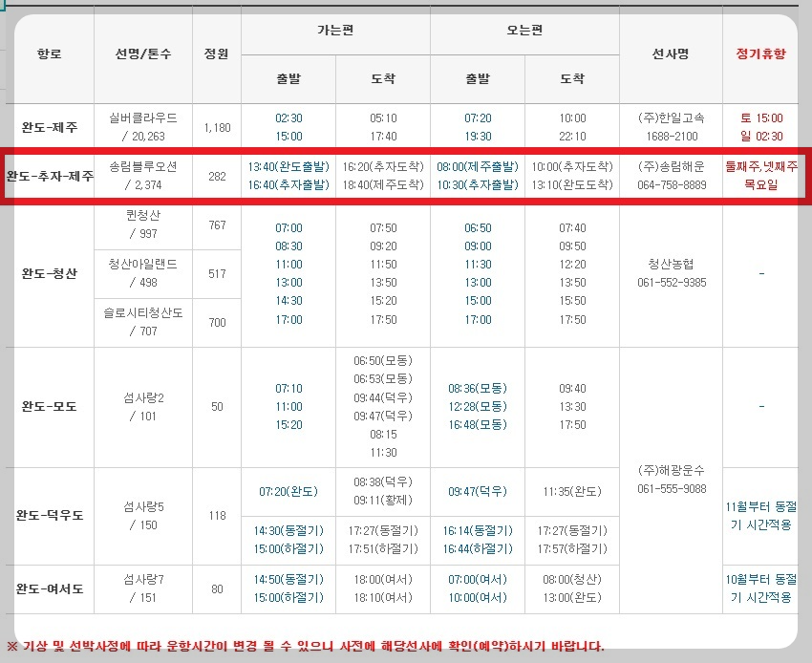Click the 10:30(추자출발) return departure
812x663 pixels.
coord(478,185)
